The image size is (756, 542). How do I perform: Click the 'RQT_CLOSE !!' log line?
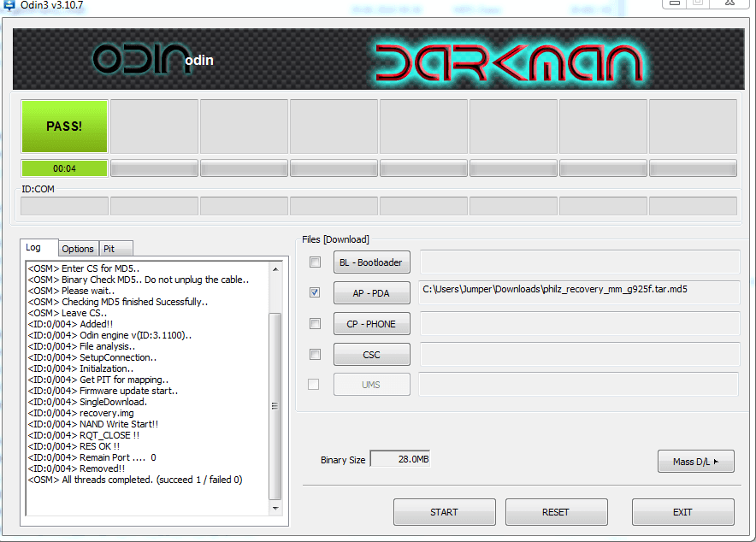(84, 435)
